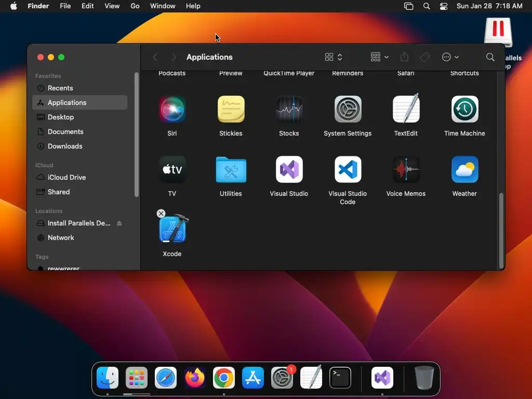This screenshot has width=532, height=399.
Task: Open the View menu
Action: 112,6
